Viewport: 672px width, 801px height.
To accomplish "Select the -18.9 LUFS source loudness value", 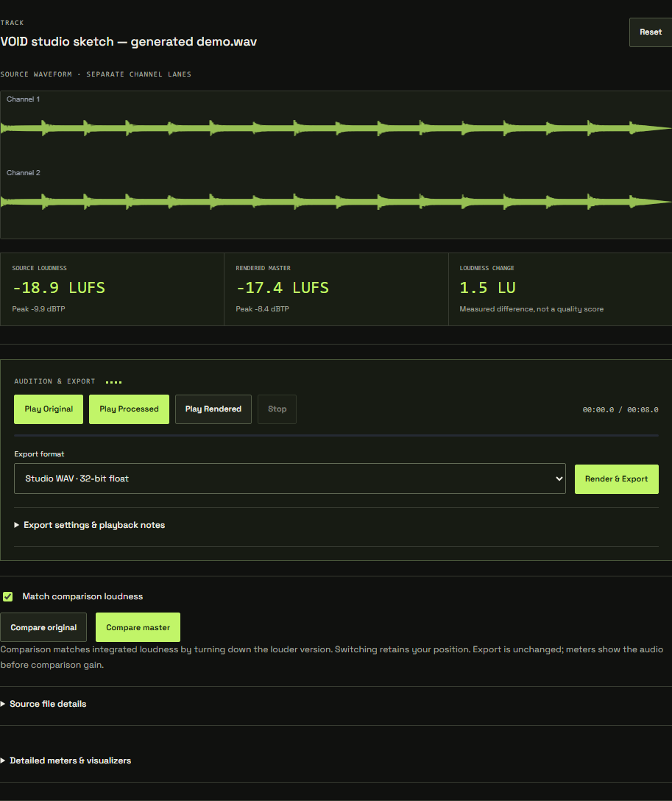I will [x=59, y=288].
